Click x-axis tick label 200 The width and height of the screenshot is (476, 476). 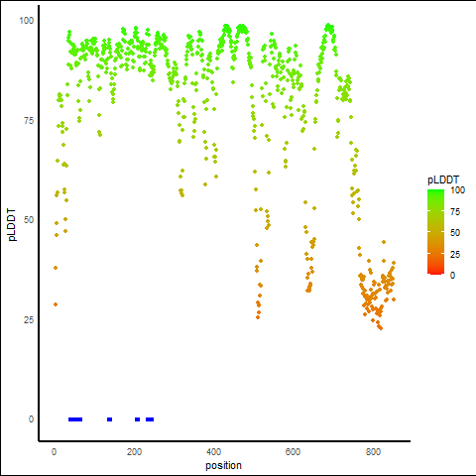click(134, 452)
